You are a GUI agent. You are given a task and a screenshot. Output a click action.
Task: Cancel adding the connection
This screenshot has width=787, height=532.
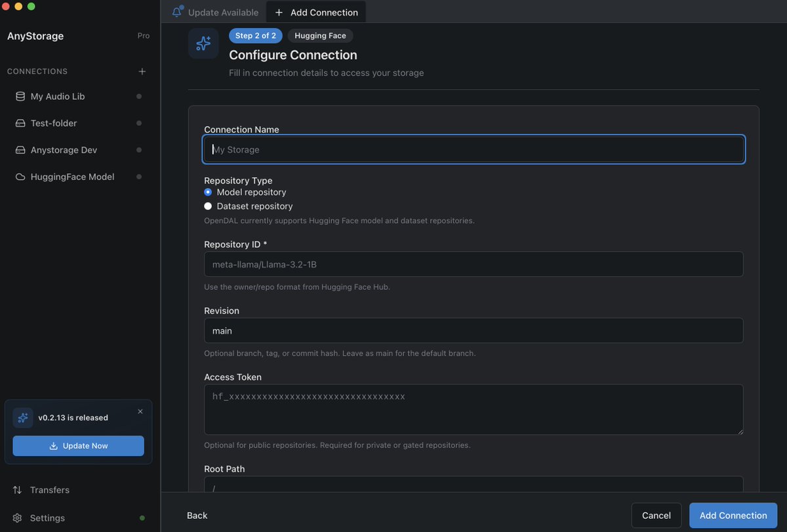click(x=656, y=516)
